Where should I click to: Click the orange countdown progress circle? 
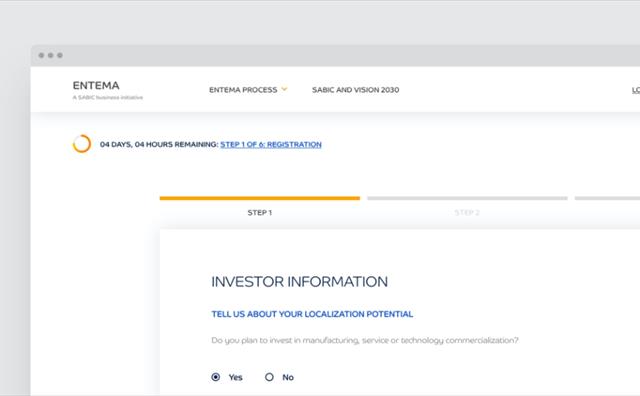(82, 144)
